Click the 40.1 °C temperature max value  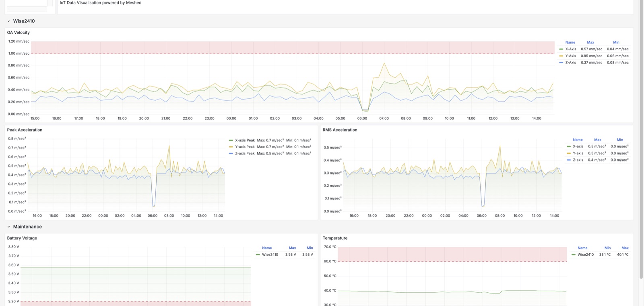coord(623,255)
